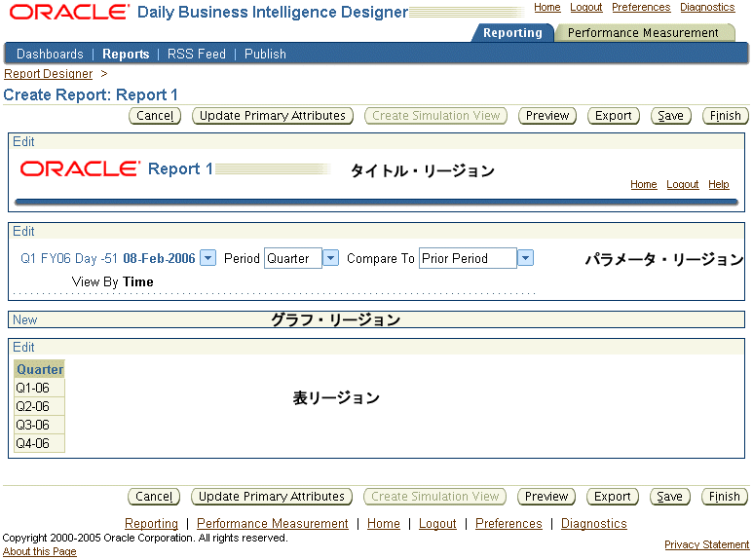Open the Dashboards subtab
This screenshot has height=560, width=753.
point(50,54)
